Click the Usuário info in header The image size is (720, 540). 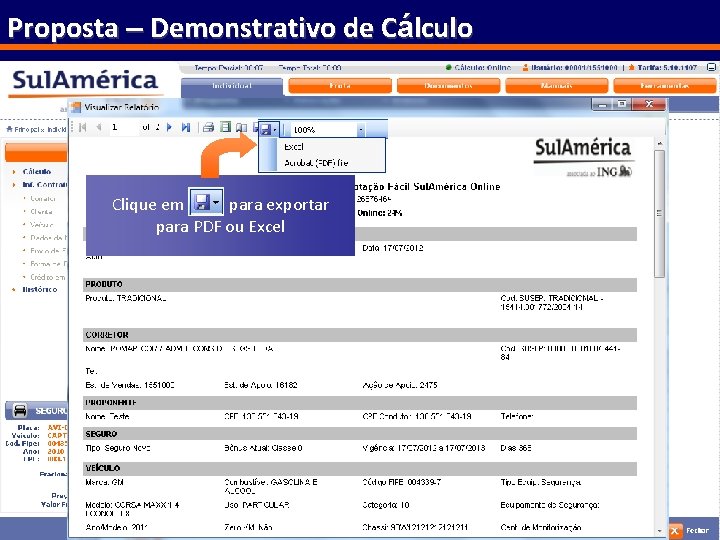(x=570, y=68)
